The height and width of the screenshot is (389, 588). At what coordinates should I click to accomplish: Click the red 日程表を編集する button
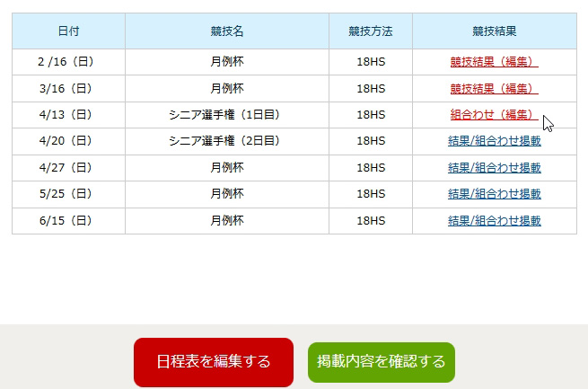point(214,362)
